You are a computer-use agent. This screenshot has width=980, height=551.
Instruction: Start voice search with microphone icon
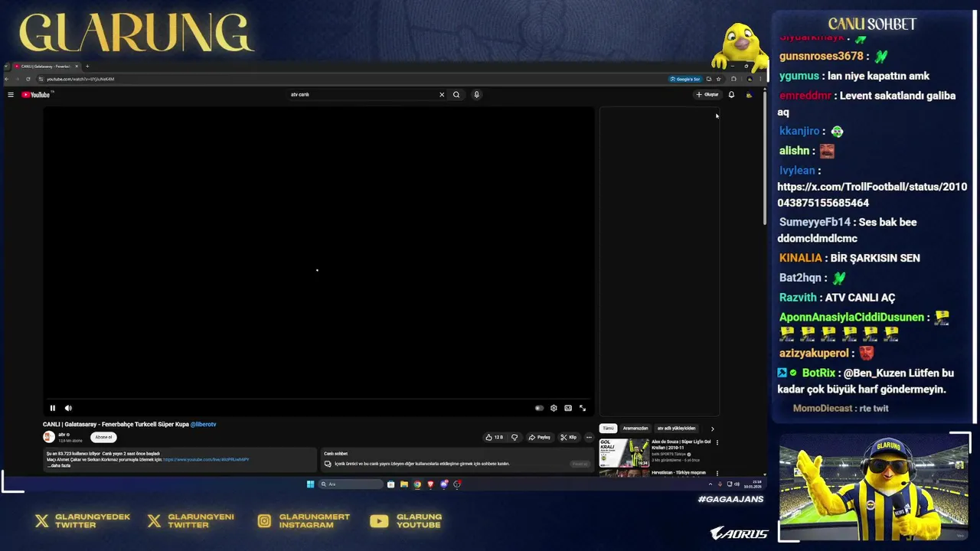(476, 95)
